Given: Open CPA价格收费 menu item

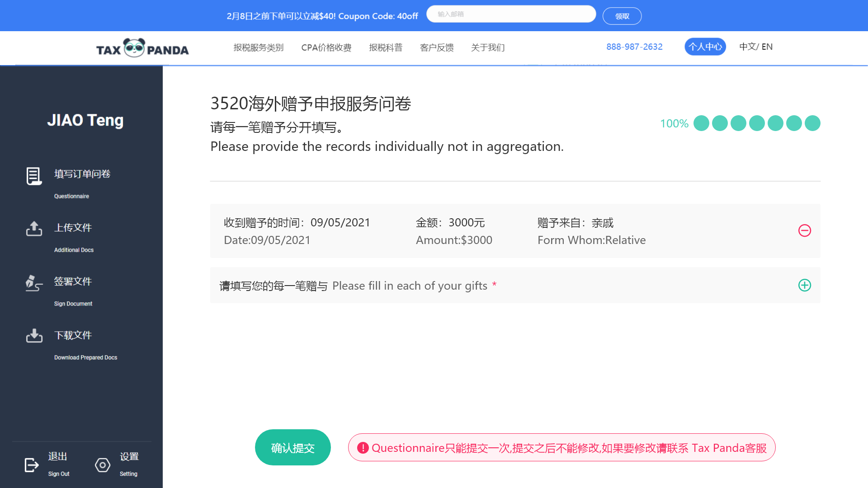Looking at the screenshot, I should pyautogui.click(x=326, y=47).
